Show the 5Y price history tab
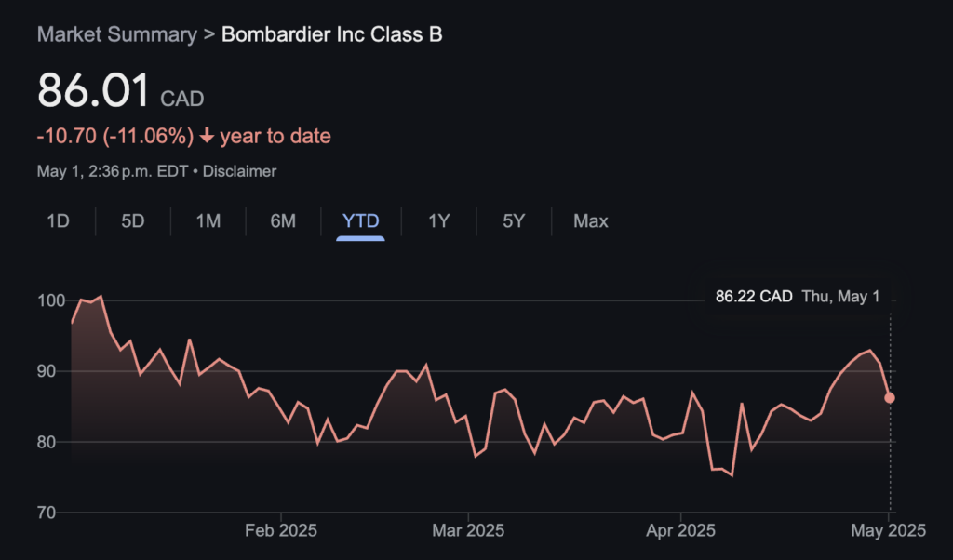The height and width of the screenshot is (560, 953). [514, 221]
